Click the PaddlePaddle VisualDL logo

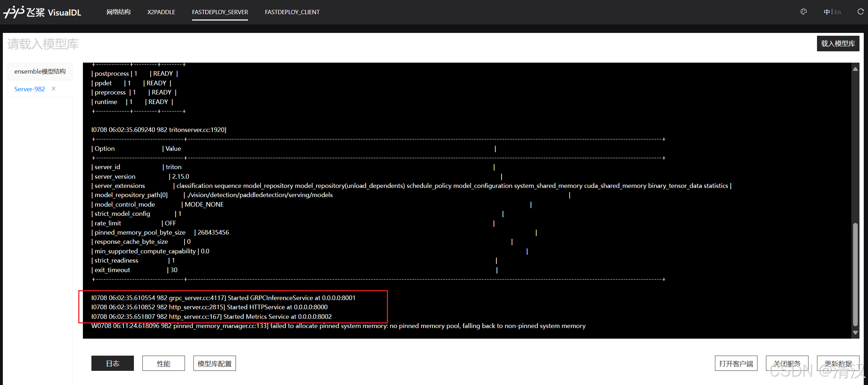click(43, 12)
